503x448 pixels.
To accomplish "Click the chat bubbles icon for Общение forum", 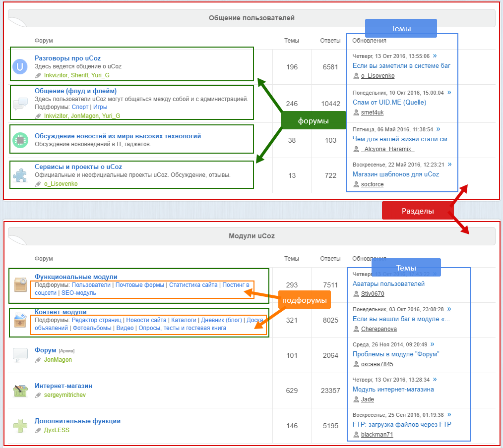I will click(20, 104).
